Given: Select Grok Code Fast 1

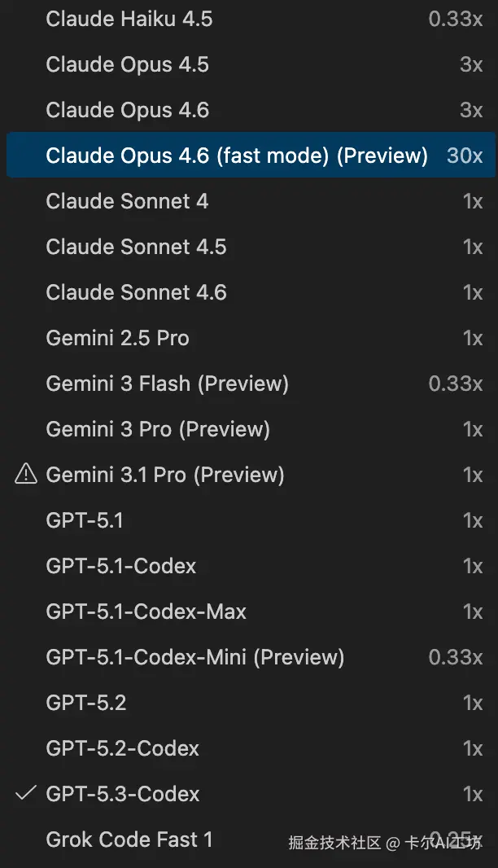Looking at the screenshot, I should pos(129,840).
